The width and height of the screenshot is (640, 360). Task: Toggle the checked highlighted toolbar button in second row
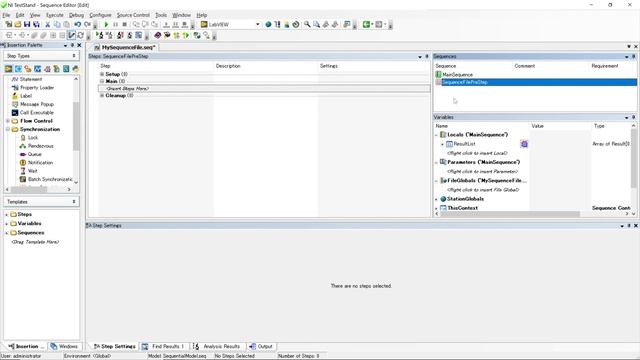pos(71,36)
